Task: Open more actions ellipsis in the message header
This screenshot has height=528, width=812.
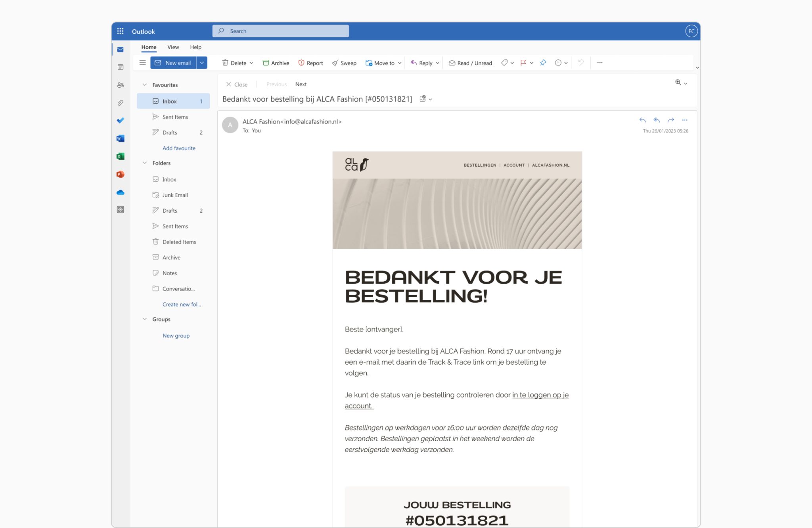Action: [685, 120]
